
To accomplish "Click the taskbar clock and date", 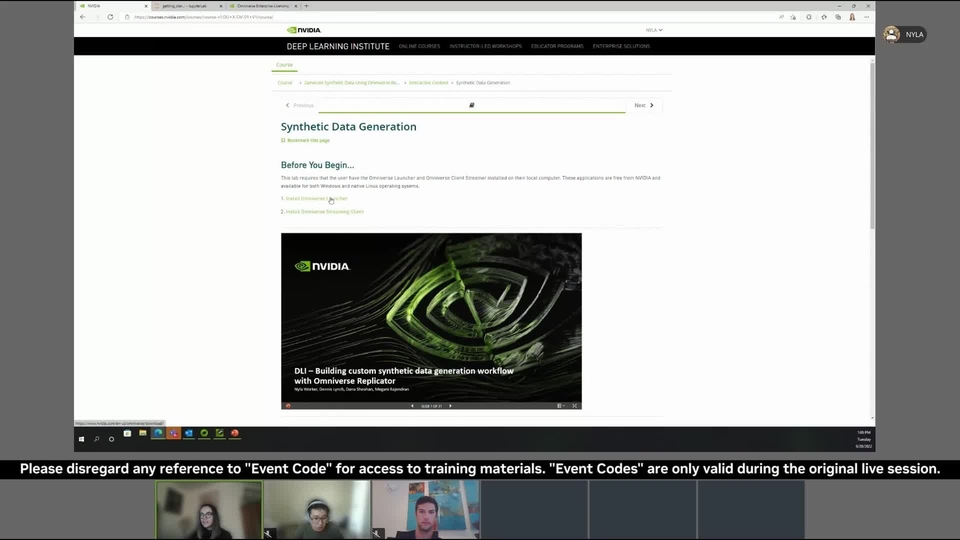I will [863, 439].
